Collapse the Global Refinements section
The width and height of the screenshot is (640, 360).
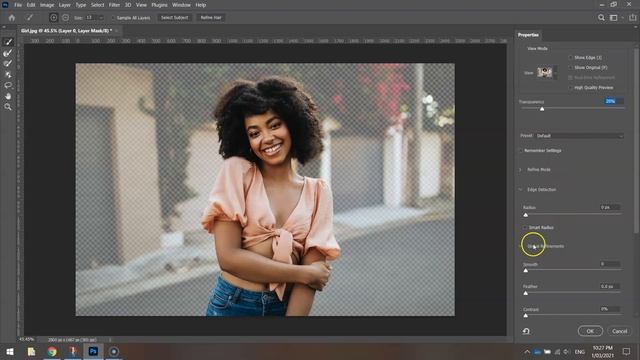(x=521, y=246)
